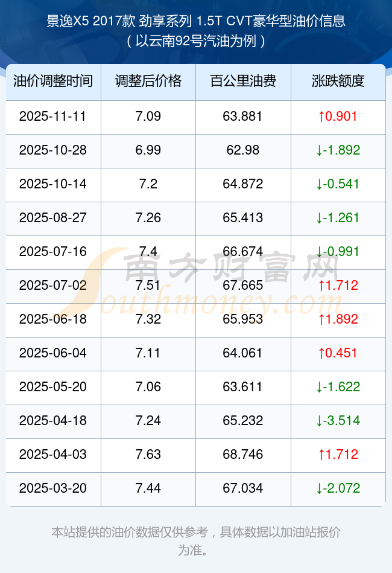The width and height of the screenshot is (392, 573).
Task: Select the 2025-11-11 date cell
Action: tap(53, 116)
